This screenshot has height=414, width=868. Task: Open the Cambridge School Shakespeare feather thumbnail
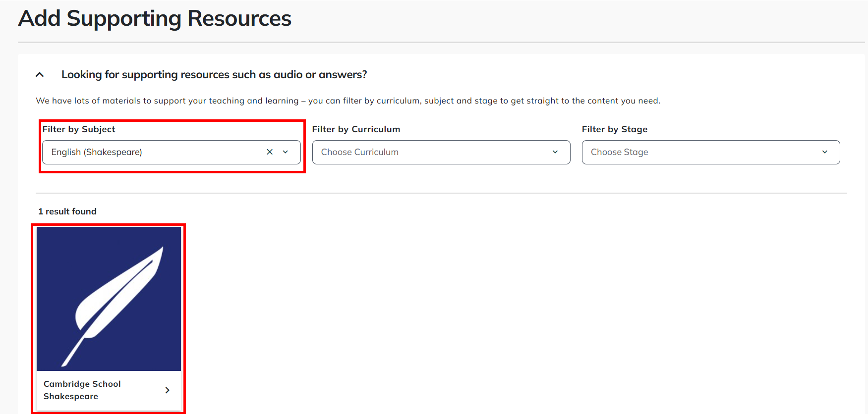click(x=109, y=299)
